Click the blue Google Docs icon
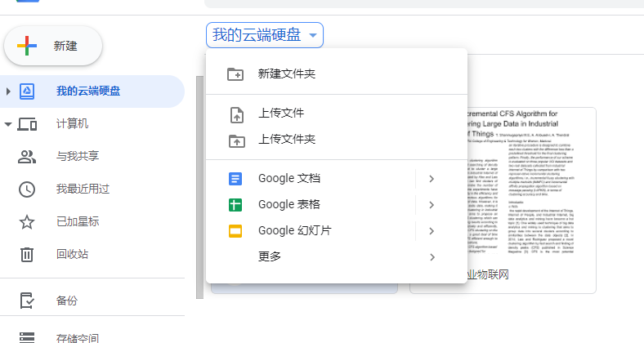Image resolution: width=644 pixels, height=343 pixels. click(x=235, y=179)
